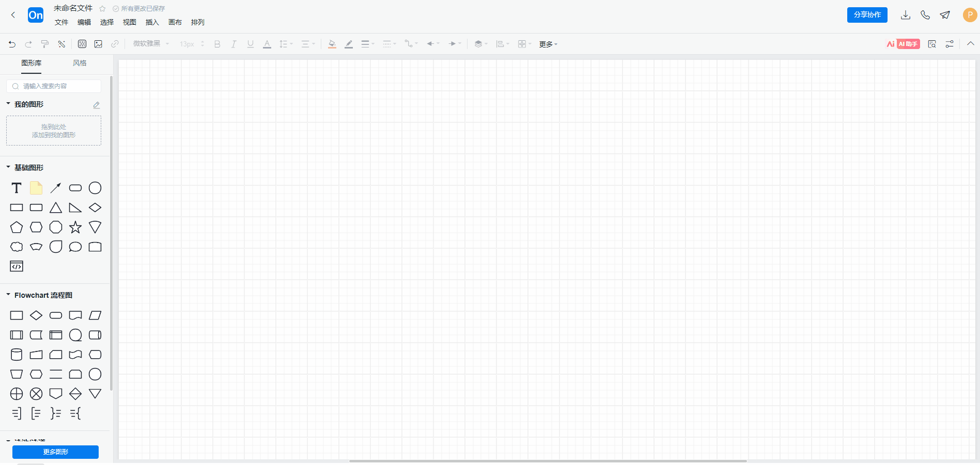
Task: Select the star shape
Action: pyautogui.click(x=75, y=227)
